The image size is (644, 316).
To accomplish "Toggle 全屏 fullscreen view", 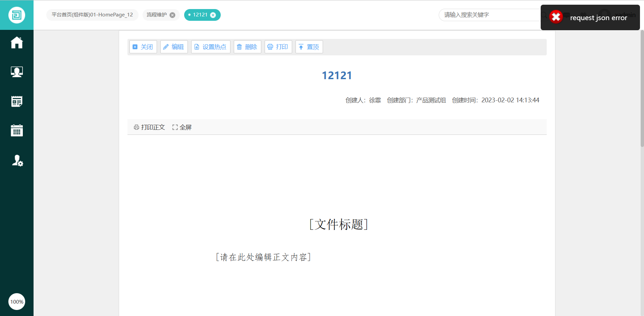I will click(182, 127).
